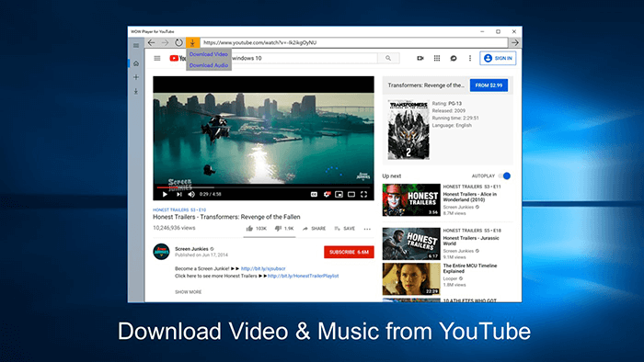Click the HONEST TRAILERS S3 E10 link
The image size is (644, 362).
[x=179, y=209]
